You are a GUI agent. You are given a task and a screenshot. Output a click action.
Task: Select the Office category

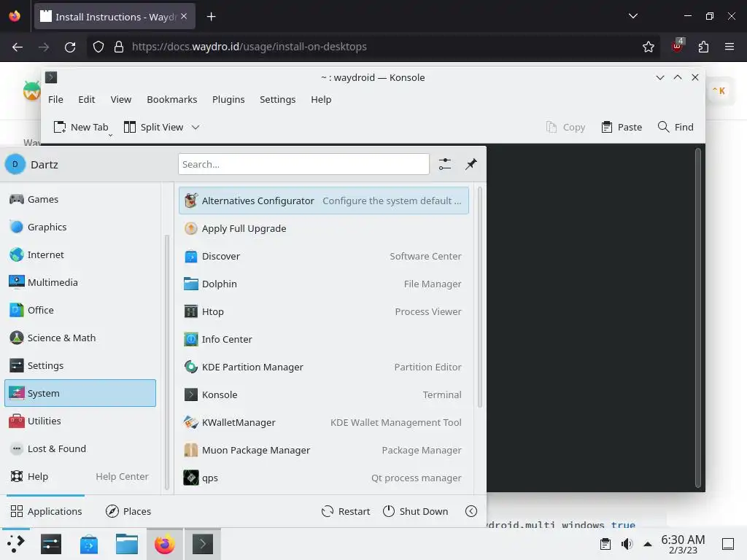click(80, 310)
